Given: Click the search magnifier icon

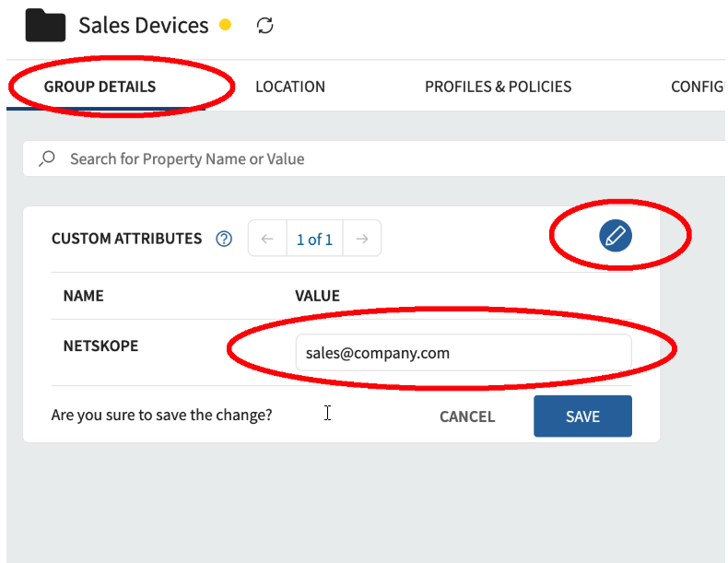Looking at the screenshot, I should [x=47, y=158].
